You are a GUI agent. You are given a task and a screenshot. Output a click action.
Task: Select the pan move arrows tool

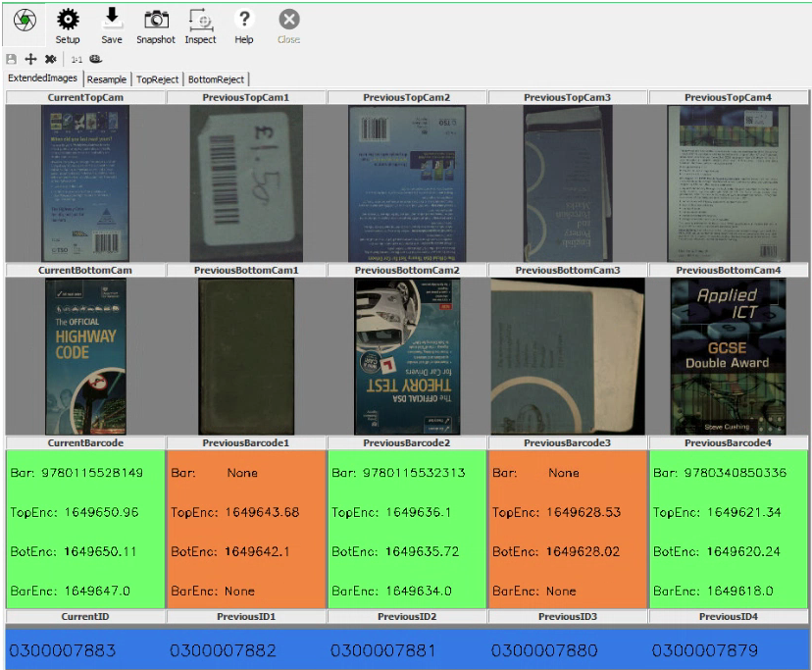pos(30,59)
